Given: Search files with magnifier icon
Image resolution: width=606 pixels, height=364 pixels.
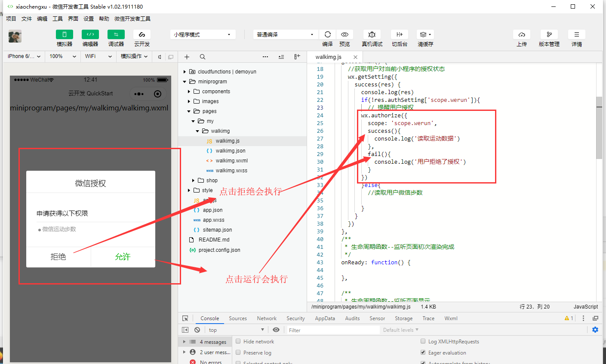Looking at the screenshot, I should coord(203,57).
